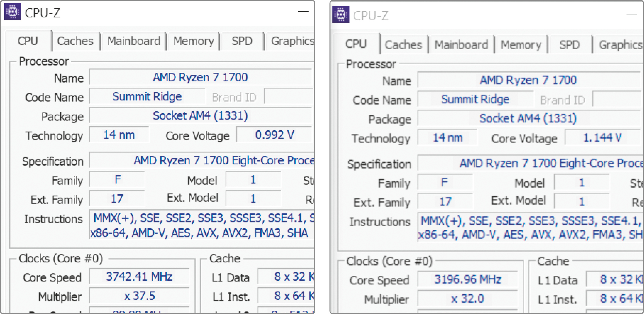The width and height of the screenshot is (644, 314).
Task: Click the 3742.41 MHz core speed field
Action: (x=139, y=277)
